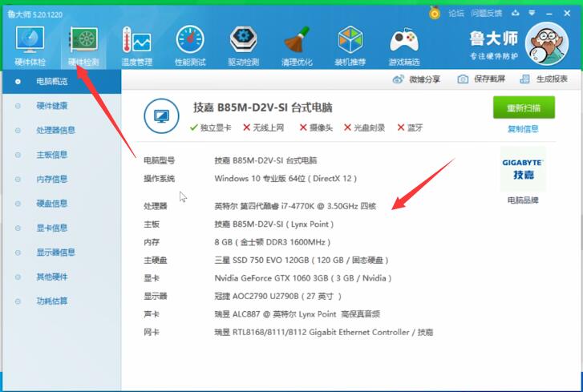Open the 驱动检测 driver detection icon
This screenshot has width=583, height=392.
[244, 46]
